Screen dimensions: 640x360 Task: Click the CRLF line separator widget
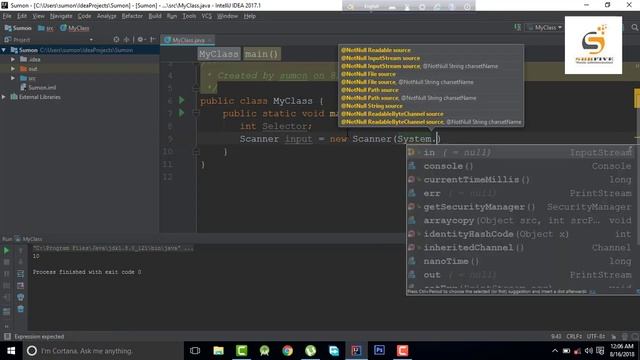[x=574, y=336]
